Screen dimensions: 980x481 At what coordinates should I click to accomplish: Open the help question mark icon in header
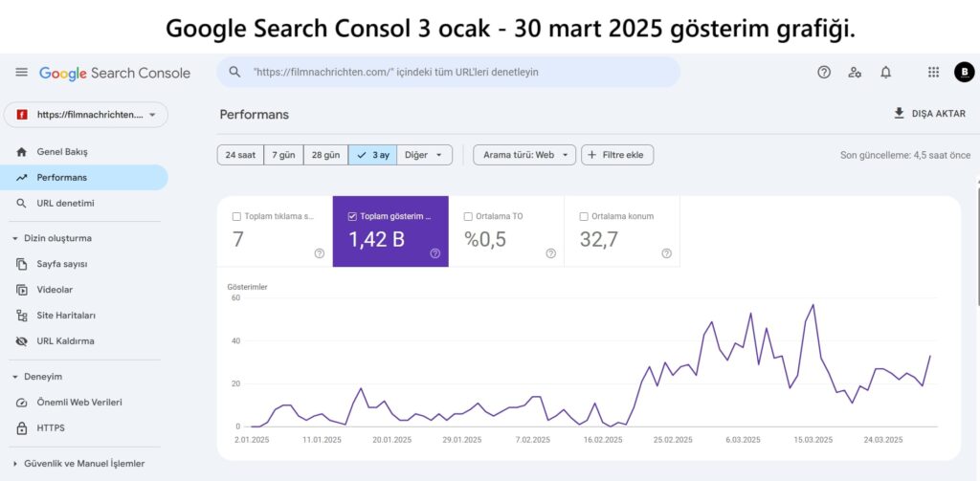click(824, 73)
